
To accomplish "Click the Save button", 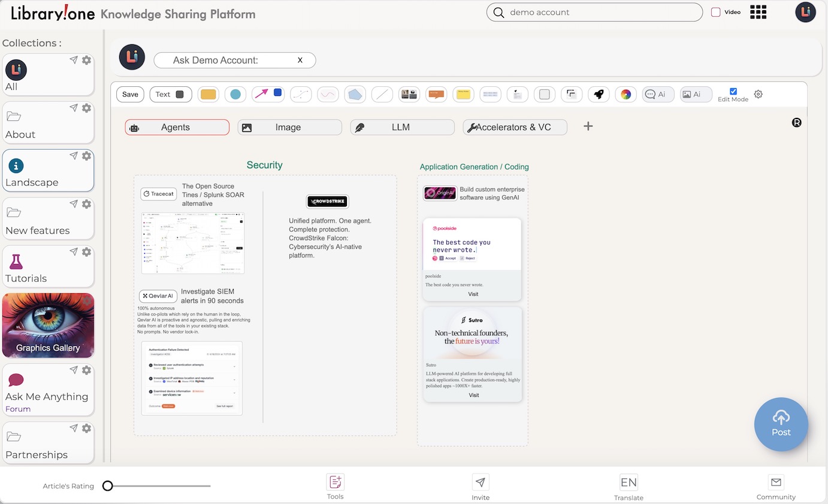I will pos(130,95).
